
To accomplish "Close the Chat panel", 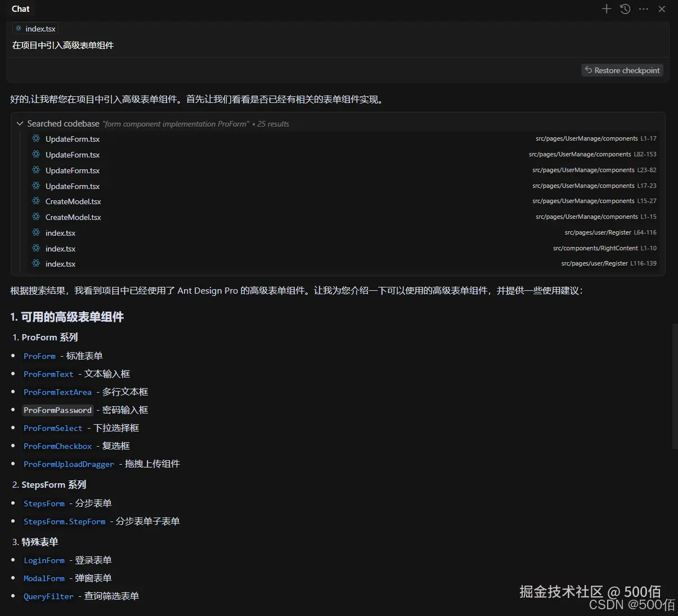I will coord(662,9).
